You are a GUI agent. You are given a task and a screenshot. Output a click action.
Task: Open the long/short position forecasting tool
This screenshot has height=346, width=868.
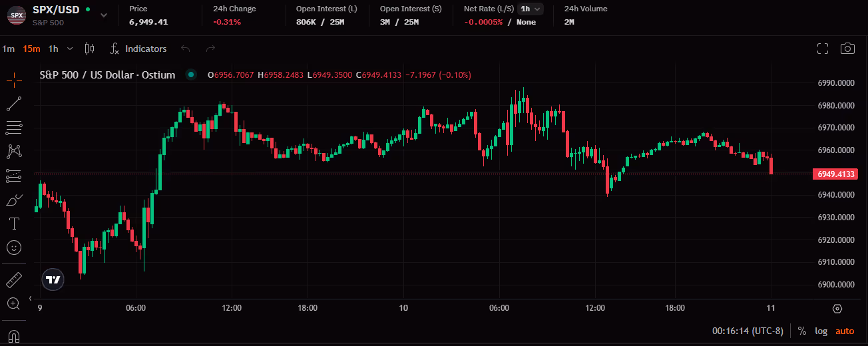tap(13, 176)
